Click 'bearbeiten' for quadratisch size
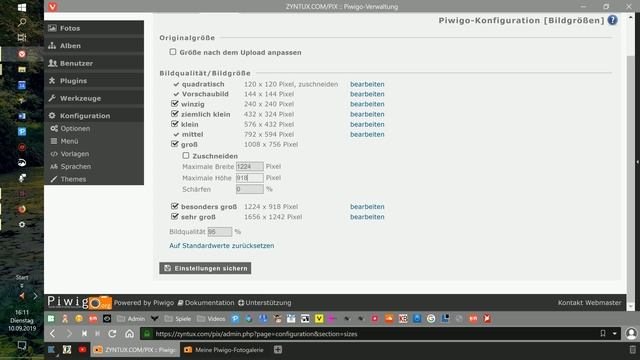640x360 pixels. [x=367, y=84]
